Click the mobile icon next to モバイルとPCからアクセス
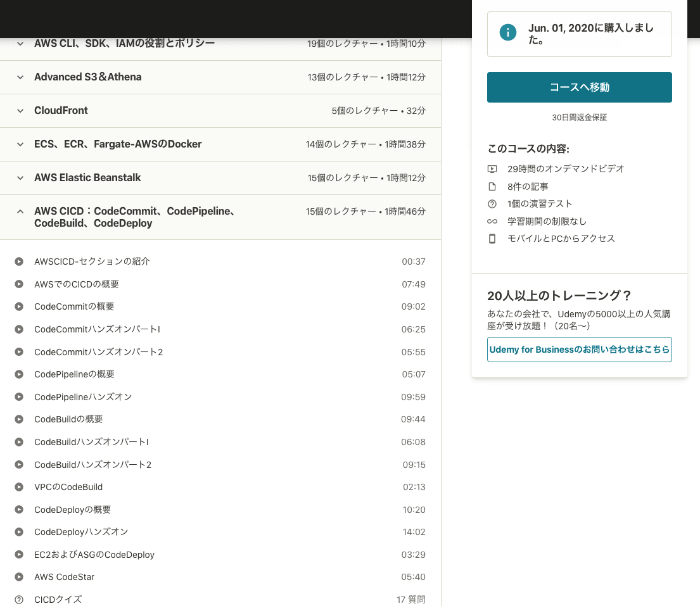 pos(492,239)
